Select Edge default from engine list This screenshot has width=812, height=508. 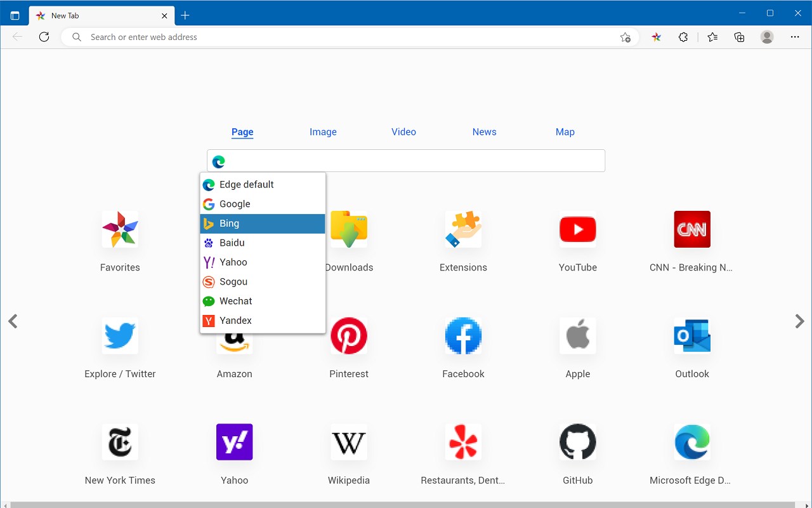263,184
